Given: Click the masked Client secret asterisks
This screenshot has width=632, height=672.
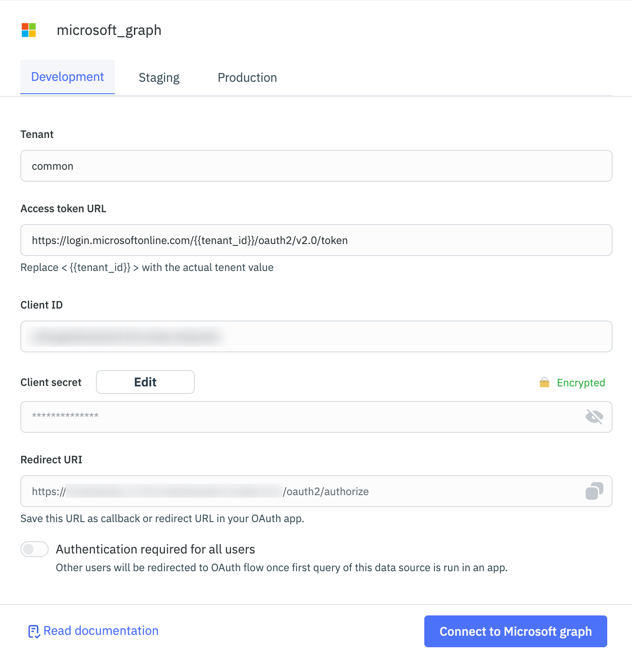Looking at the screenshot, I should (64, 416).
